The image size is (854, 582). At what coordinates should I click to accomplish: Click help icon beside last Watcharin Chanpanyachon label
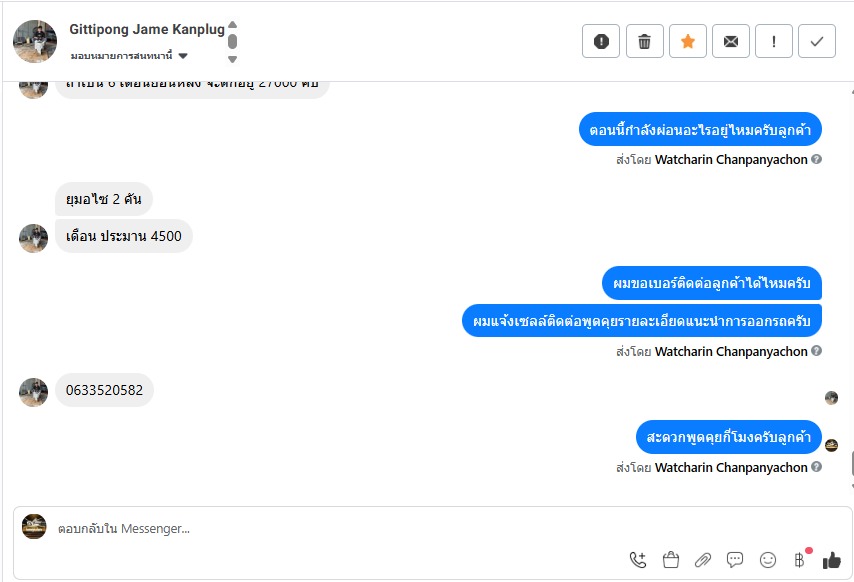(816, 467)
